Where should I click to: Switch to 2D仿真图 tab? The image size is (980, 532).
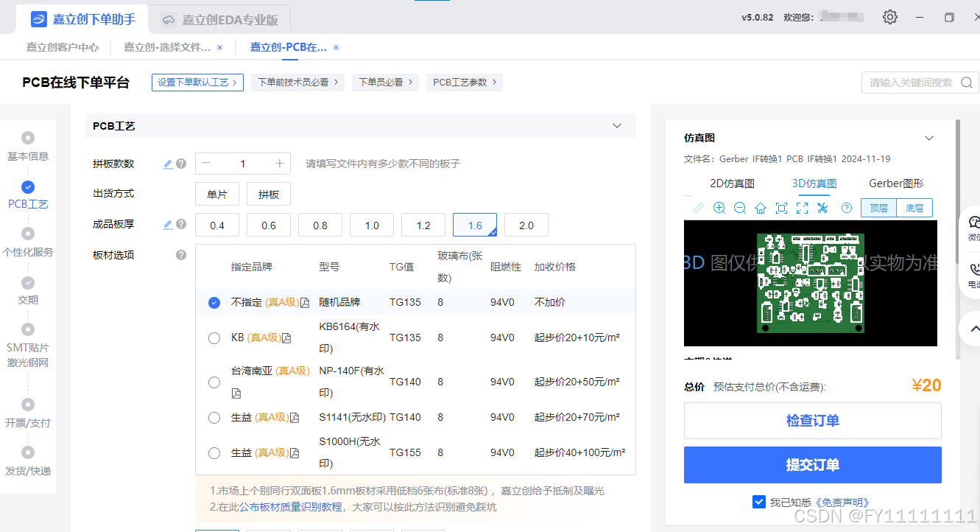(732, 183)
